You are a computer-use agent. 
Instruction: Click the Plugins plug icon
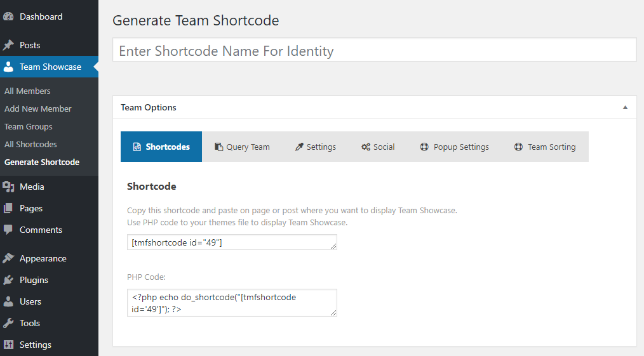8,280
